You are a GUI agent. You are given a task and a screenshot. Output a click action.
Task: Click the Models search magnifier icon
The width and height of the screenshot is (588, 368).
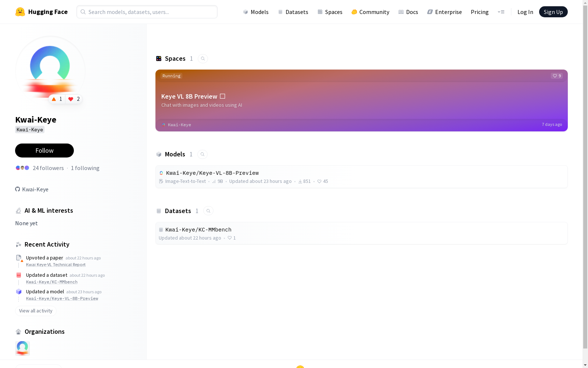click(x=202, y=154)
